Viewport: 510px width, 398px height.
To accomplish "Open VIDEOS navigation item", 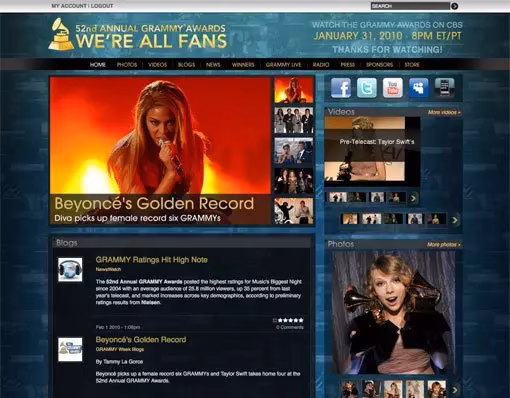I will (158, 65).
